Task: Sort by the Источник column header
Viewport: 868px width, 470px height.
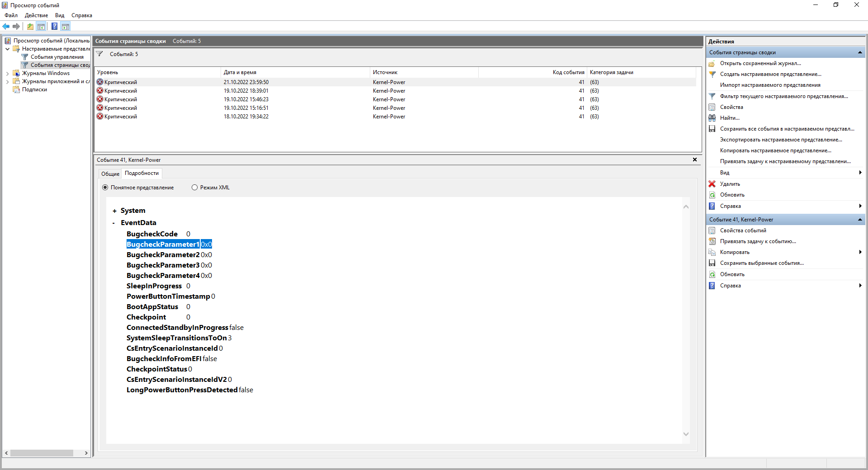Action: click(x=424, y=72)
